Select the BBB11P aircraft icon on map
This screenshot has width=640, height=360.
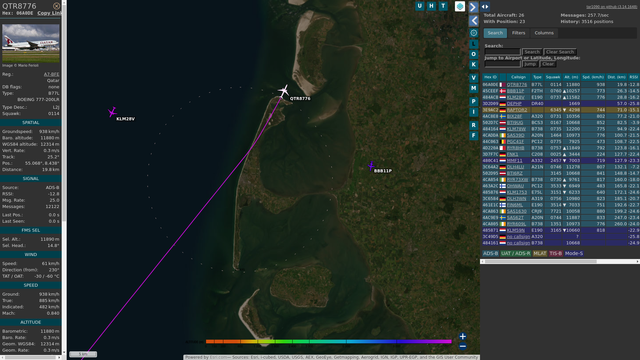371,166
